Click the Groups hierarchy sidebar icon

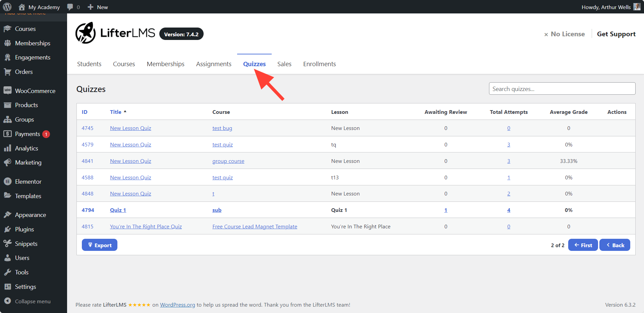(7, 120)
